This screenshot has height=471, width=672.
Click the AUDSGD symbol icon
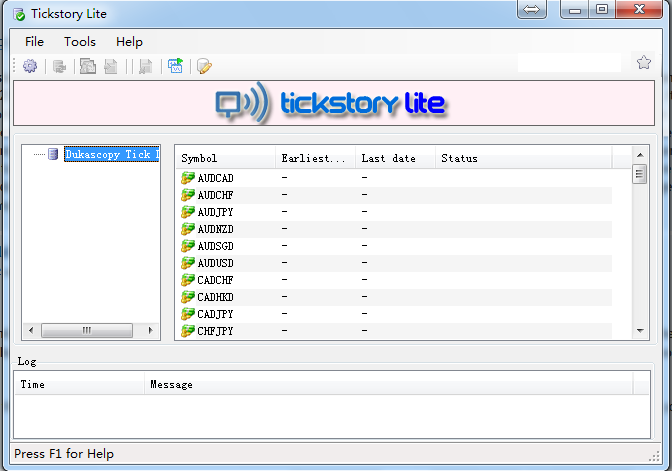pyautogui.click(x=188, y=246)
